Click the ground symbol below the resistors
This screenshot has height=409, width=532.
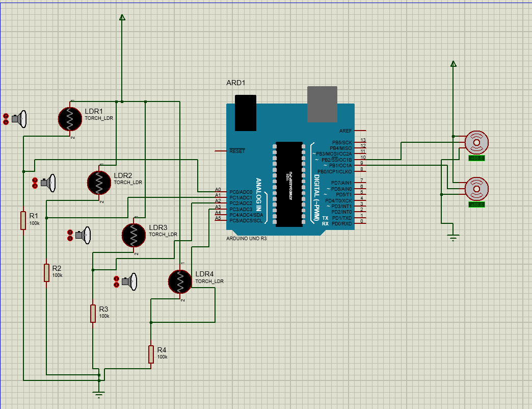tap(99, 394)
